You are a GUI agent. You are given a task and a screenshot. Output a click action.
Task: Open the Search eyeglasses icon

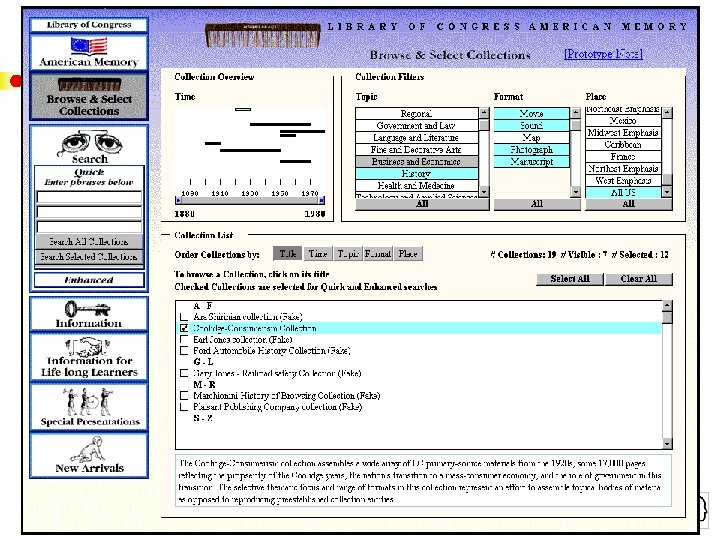[90, 143]
